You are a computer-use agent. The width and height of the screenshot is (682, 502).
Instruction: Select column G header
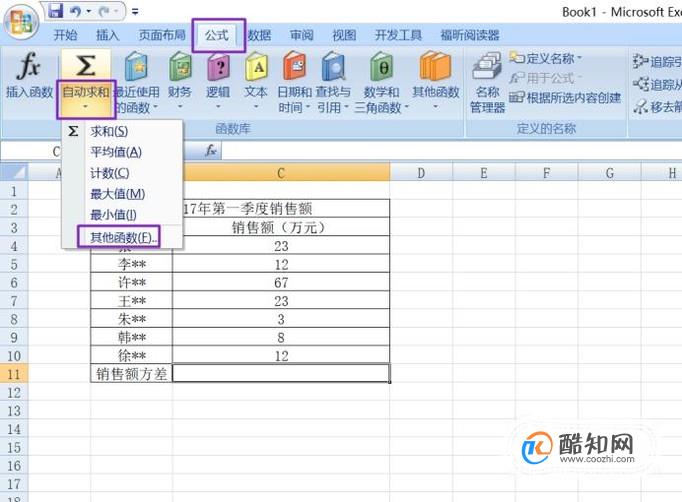(x=609, y=173)
